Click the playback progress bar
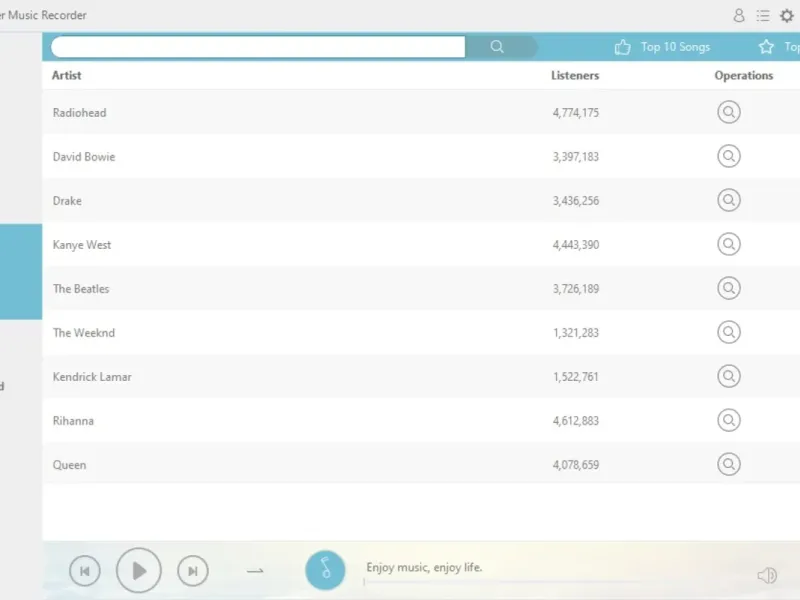 (503, 582)
